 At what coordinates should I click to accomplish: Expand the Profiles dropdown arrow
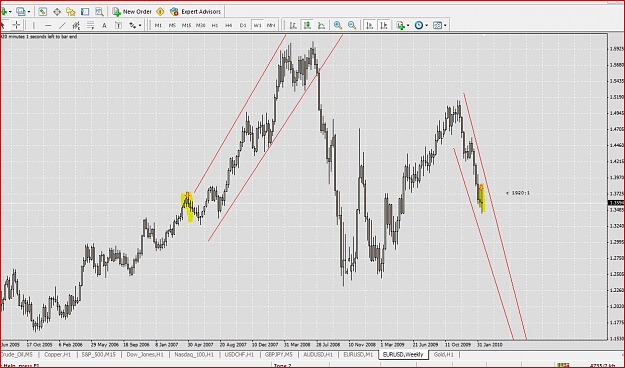(28, 12)
